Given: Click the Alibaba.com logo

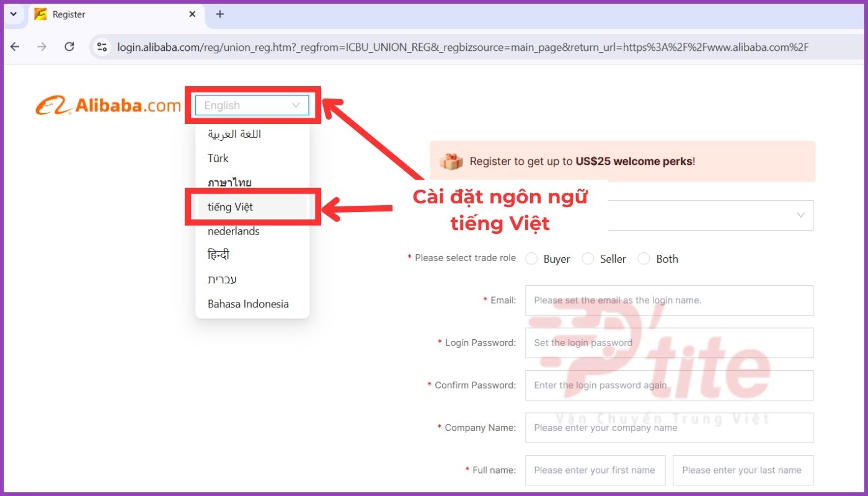Looking at the screenshot, I should coord(108,106).
